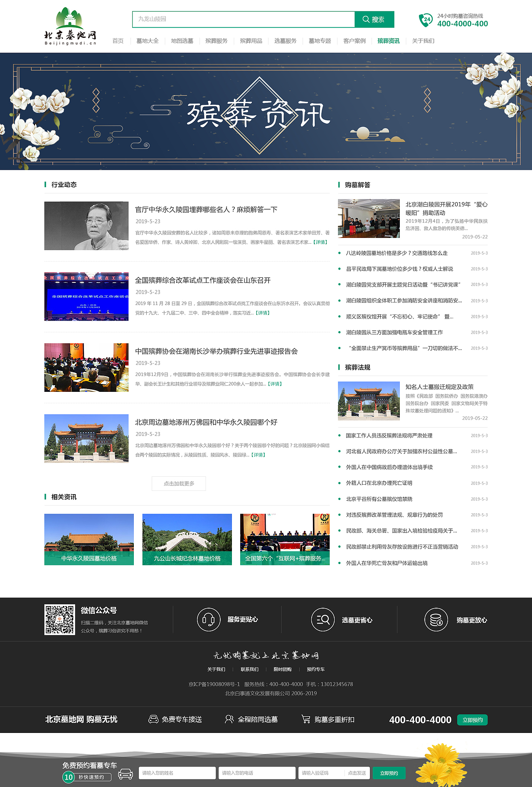Click the 北京墓地网 logo

(x=70, y=26)
